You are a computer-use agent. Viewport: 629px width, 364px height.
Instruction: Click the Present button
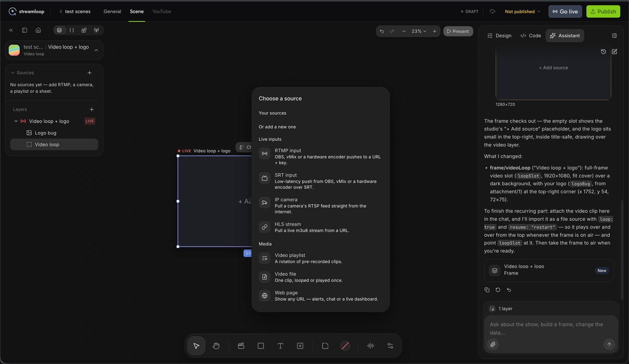[x=458, y=31]
